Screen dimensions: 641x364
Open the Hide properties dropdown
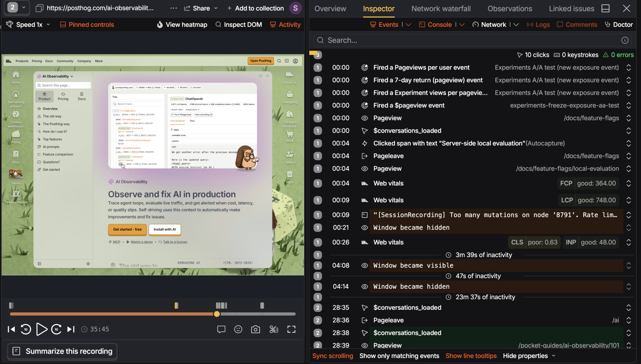pos(529,356)
